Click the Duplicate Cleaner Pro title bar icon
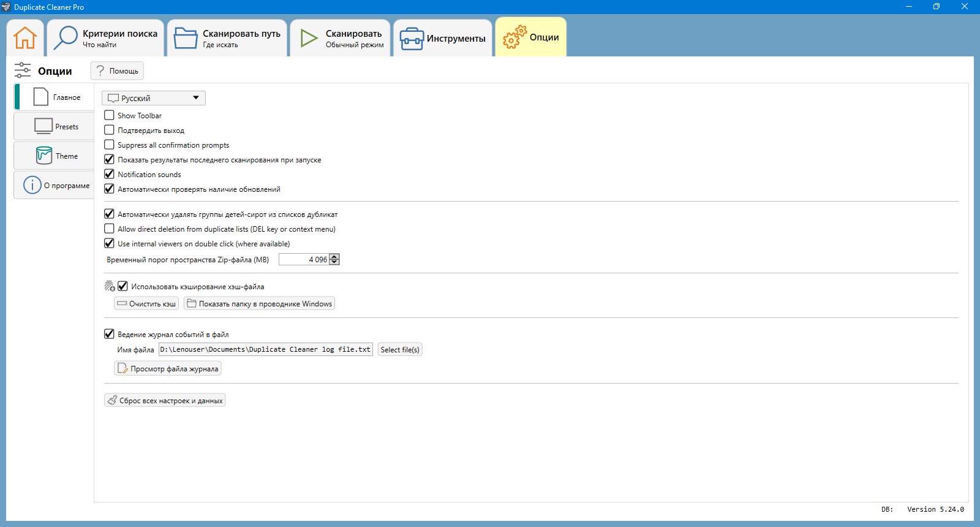The image size is (980, 527). click(x=6, y=7)
